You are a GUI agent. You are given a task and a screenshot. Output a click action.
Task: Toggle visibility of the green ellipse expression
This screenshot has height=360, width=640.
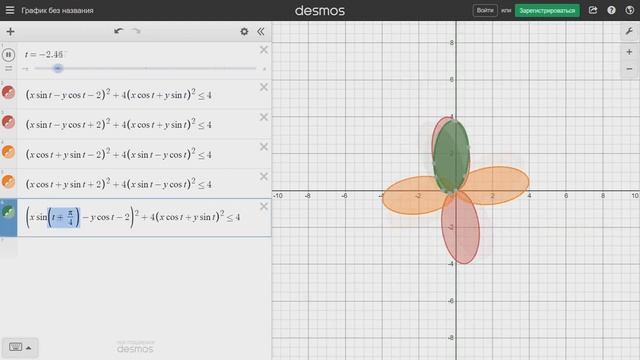tap(9, 212)
